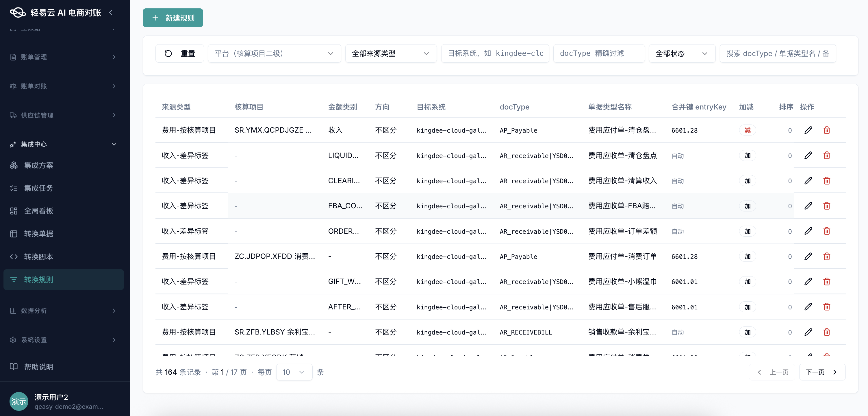The height and width of the screenshot is (416, 868).
Task: Change the page size dropdown showing 10
Action: coord(294,372)
